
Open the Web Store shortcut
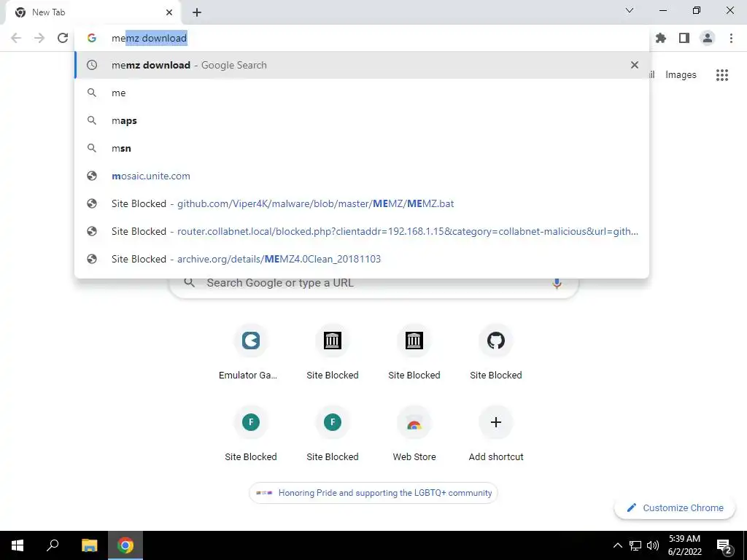point(414,435)
